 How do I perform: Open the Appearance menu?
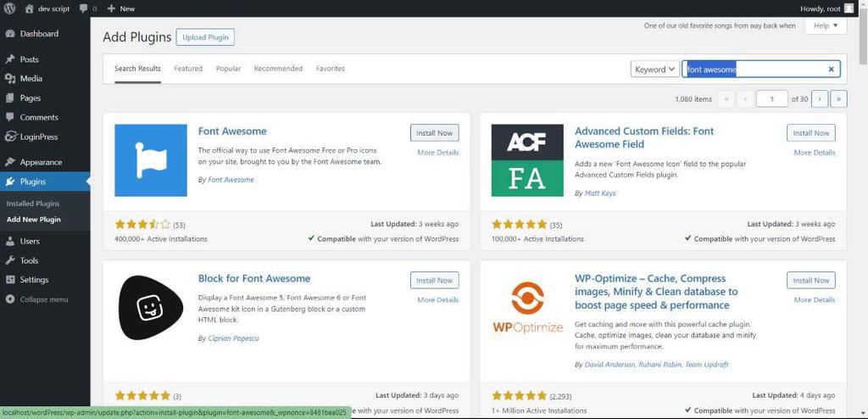(x=41, y=162)
